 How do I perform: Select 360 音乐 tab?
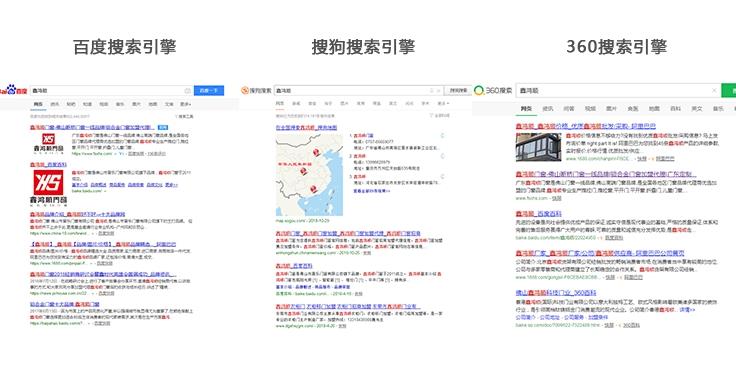click(718, 108)
